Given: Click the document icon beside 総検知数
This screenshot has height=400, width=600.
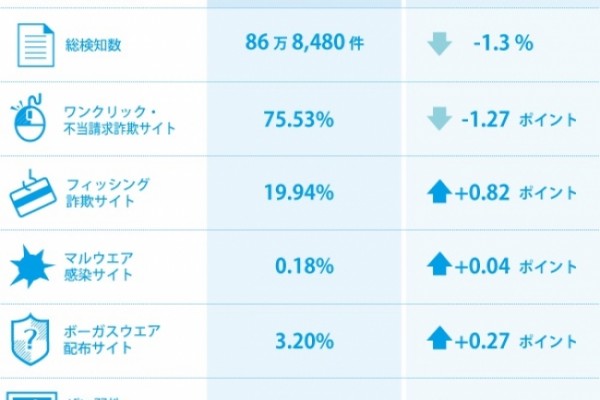Looking at the screenshot, I should 36,45.
